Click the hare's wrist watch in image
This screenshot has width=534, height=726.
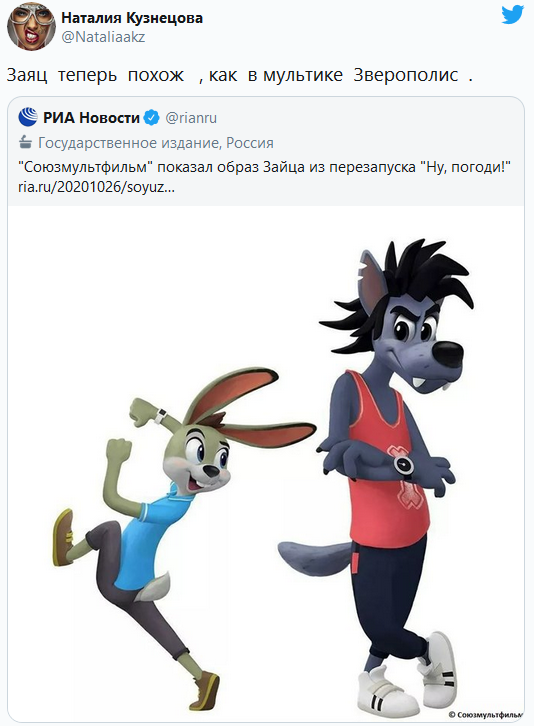[x=161, y=414]
